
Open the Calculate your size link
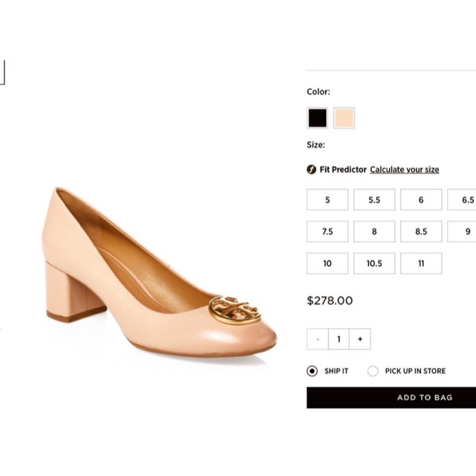pos(404,170)
